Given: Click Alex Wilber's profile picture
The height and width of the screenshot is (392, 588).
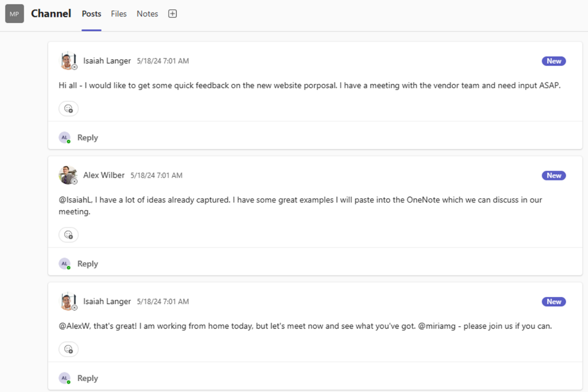Looking at the screenshot, I should coord(68,174).
